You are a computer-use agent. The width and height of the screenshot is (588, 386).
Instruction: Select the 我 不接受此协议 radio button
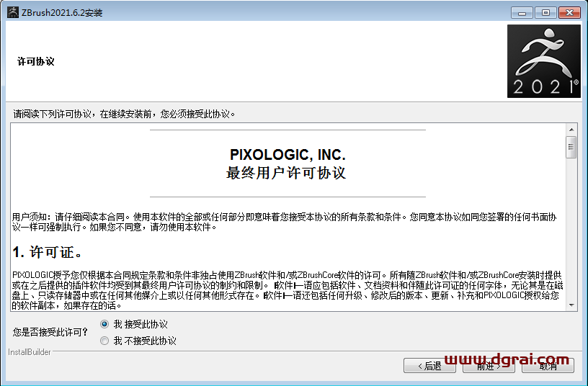click(x=104, y=341)
